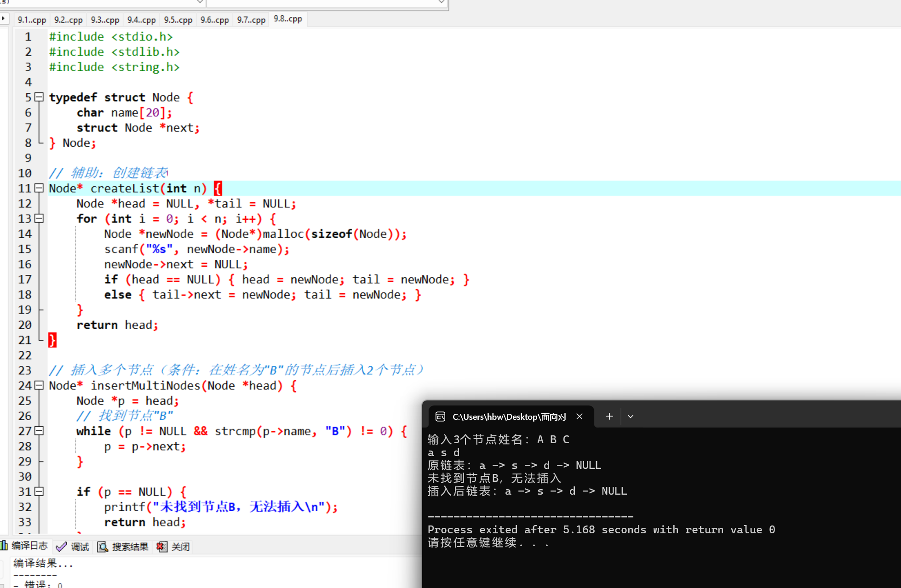Collapse the createList function fold marker
This screenshot has height=588, width=901.
click(39, 188)
